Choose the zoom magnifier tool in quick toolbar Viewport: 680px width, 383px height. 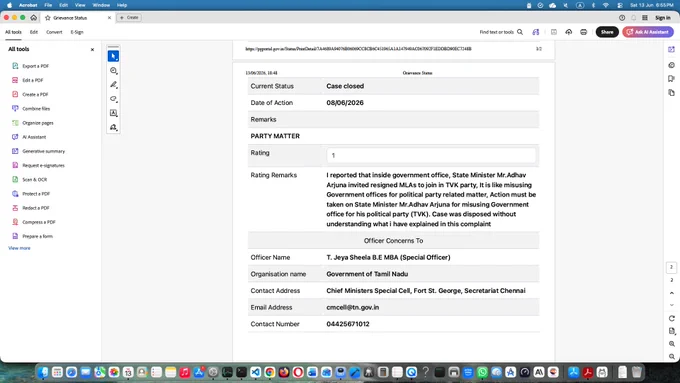coord(113,71)
